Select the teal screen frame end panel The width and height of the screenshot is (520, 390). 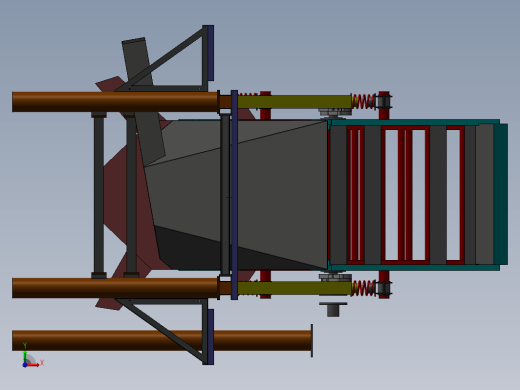pos(501,194)
